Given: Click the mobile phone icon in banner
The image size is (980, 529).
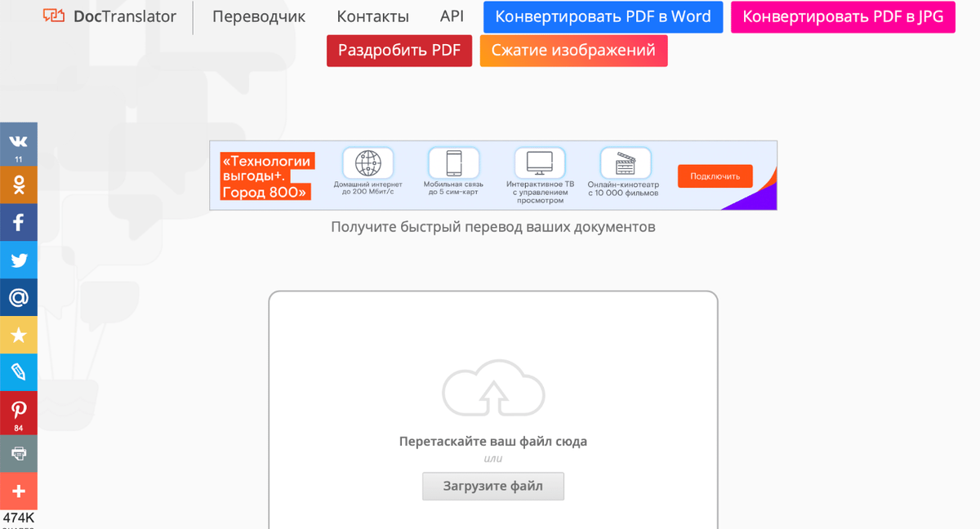Looking at the screenshot, I should tap(453, 163).
